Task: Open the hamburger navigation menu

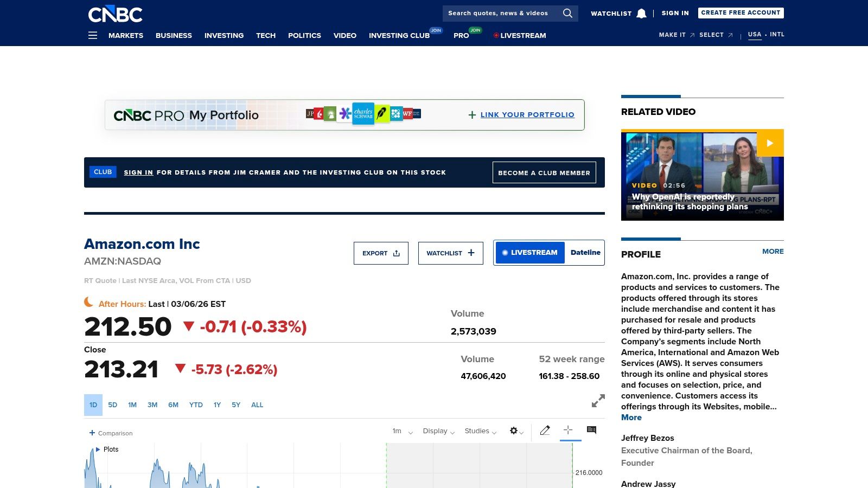Action: coord(93,35)
